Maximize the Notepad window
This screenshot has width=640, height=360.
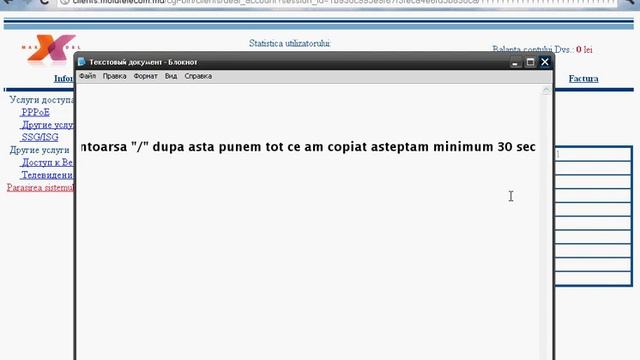click(x=530, y=62)
